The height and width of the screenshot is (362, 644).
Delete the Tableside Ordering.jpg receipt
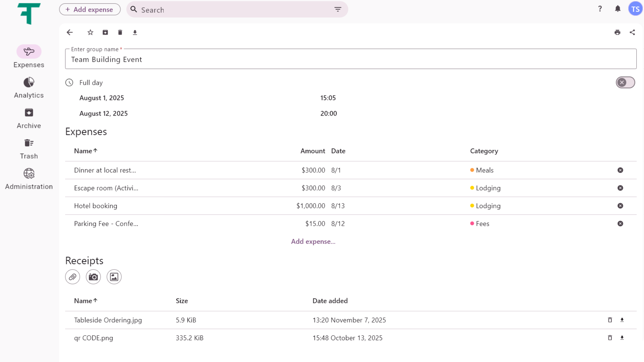coord(610,320)
